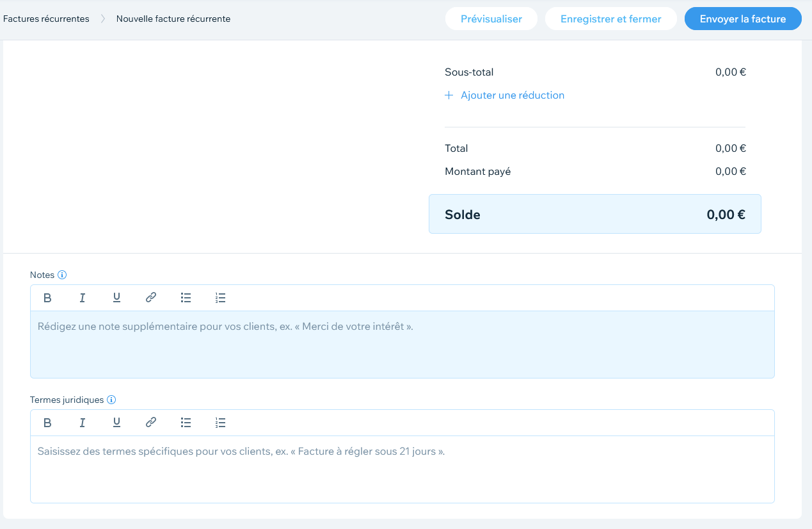Viewport: 812px width, 529px height.
Task: Toggle Italic in Termes juridiques toolbar
Action: pyautogui.click(x=82, y=423)
